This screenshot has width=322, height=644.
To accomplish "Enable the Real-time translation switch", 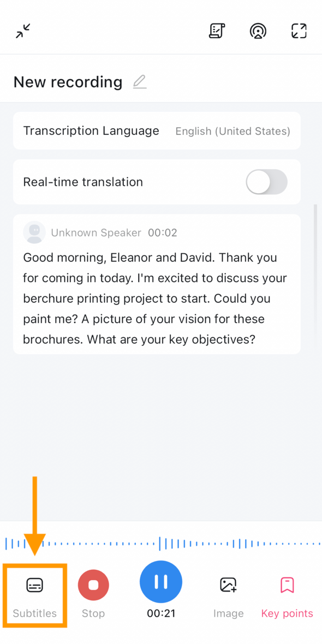I will pyautogui.click(x=266, y=182).
